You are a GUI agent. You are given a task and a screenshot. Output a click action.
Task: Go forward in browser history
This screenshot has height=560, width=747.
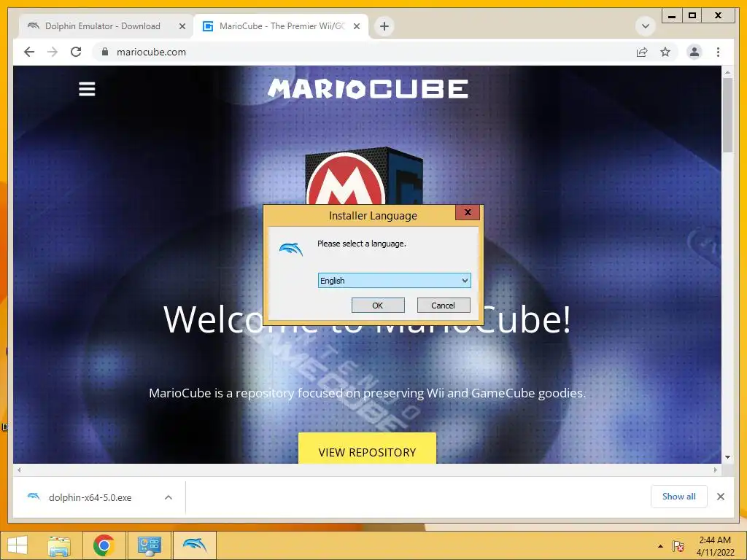click(x=53, y=52)
